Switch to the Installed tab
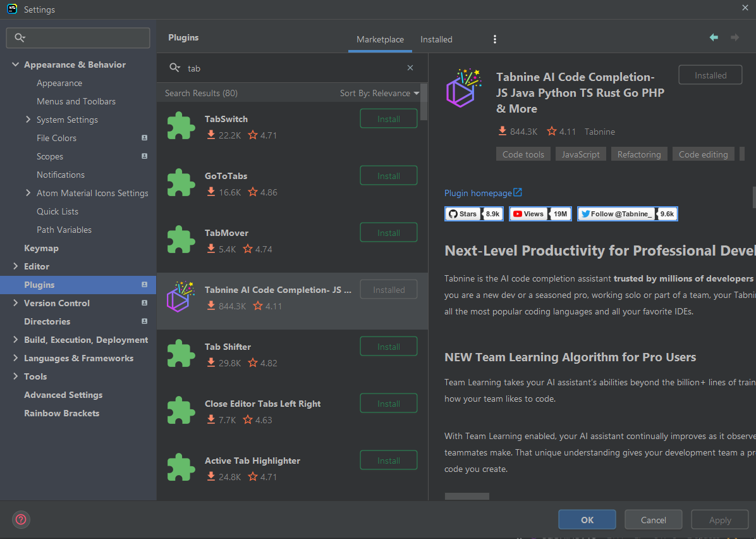Viewport: 756px width, 539px height. coord(436,39)
